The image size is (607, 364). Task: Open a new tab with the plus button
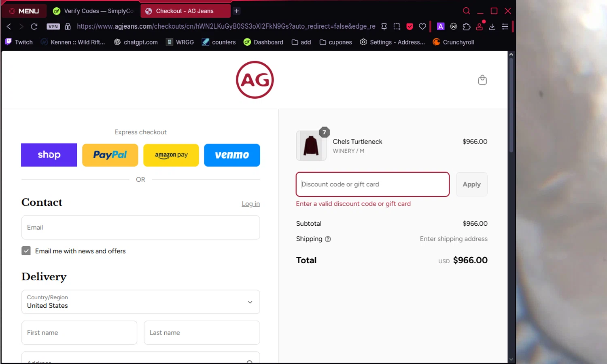(237, 11)
